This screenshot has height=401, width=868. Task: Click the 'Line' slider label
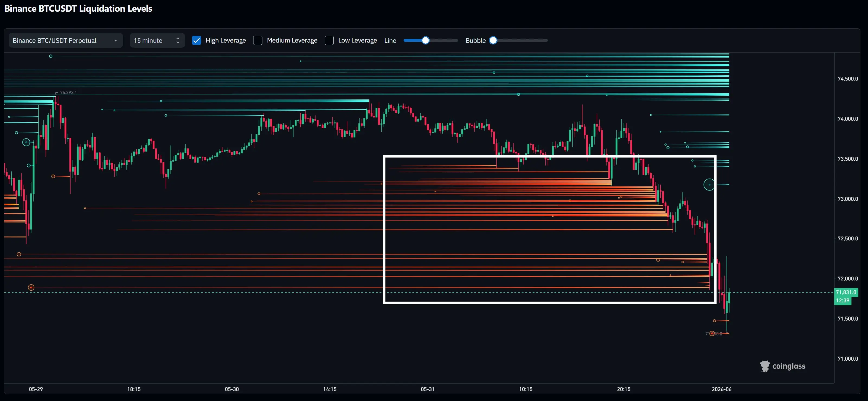point(390,40)
